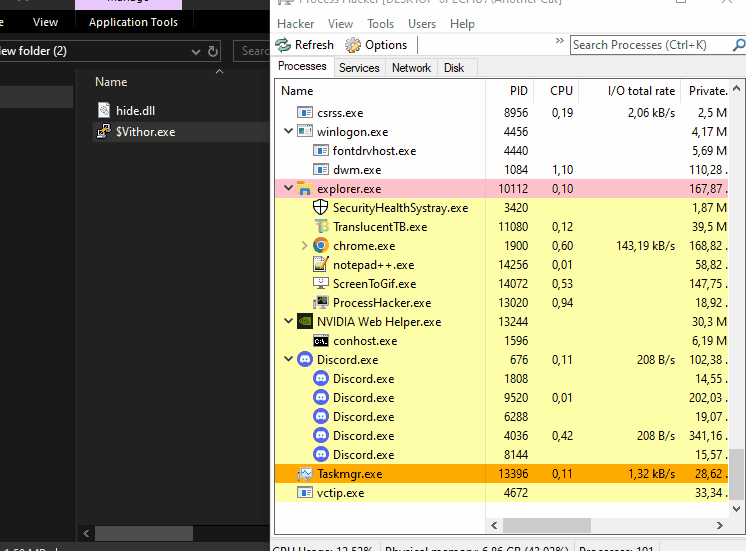Image resolution: width=746 pixels, height=551 pixels.
Task: Open the Hacker menu
Action: tap(295, 24)
